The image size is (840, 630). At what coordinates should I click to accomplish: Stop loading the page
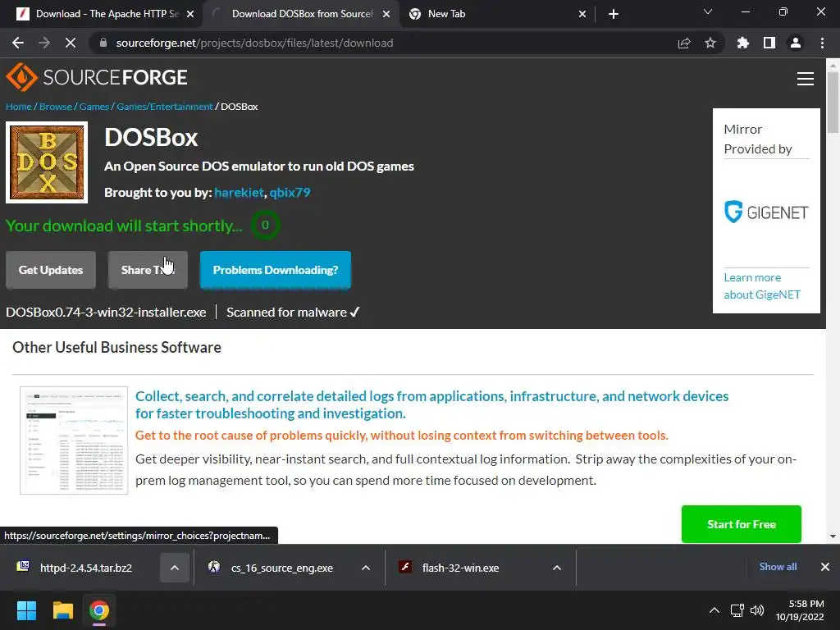71,43
